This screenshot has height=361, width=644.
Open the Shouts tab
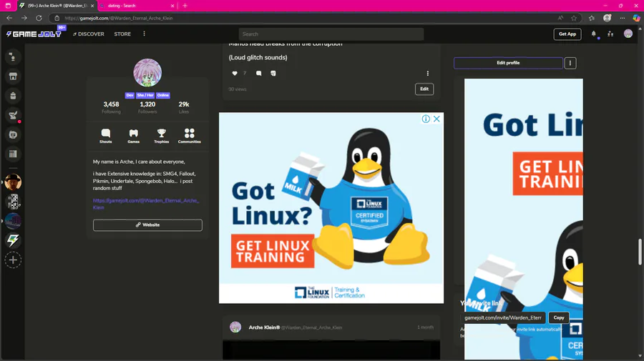pos(106,136)
